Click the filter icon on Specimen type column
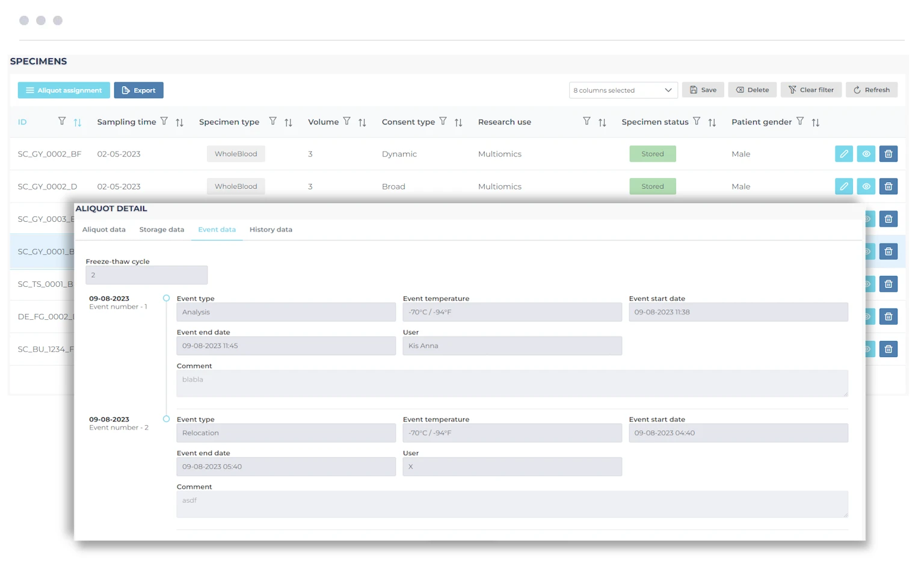This screenshot has height=570, width=924. pyautogui.click(x=273, y=121)
